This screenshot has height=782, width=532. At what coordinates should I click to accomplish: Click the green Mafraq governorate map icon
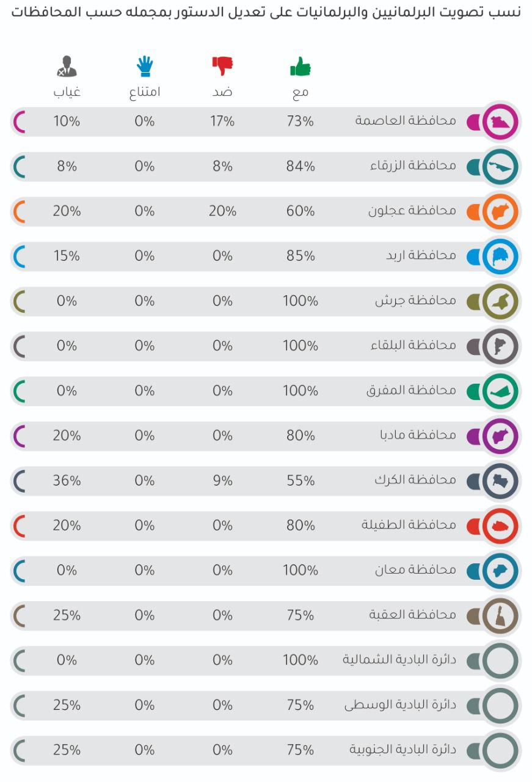(x=500, y=391)
